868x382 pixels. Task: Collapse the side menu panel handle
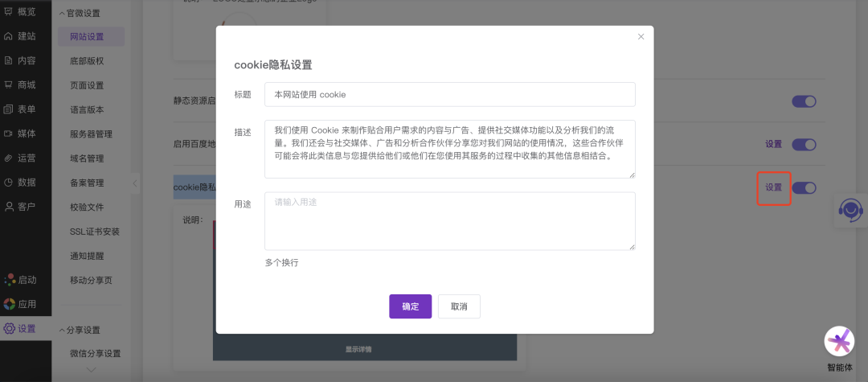point(135,183)
